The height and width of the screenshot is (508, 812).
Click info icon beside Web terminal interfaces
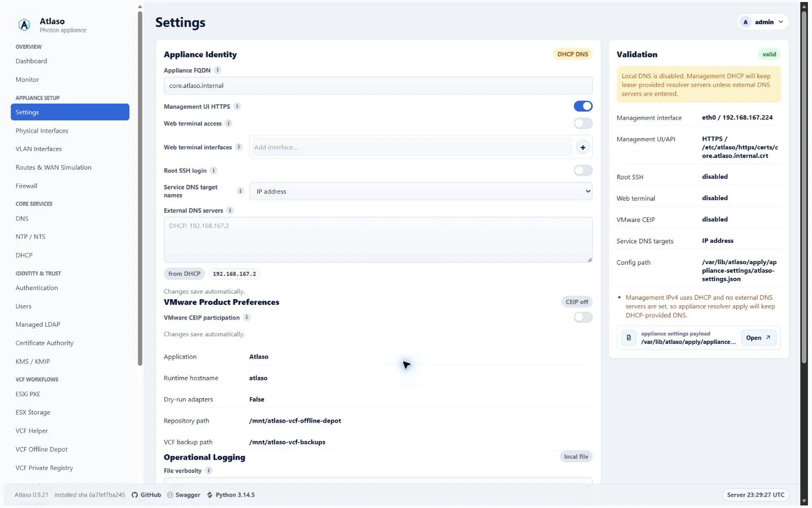(239, 147)
